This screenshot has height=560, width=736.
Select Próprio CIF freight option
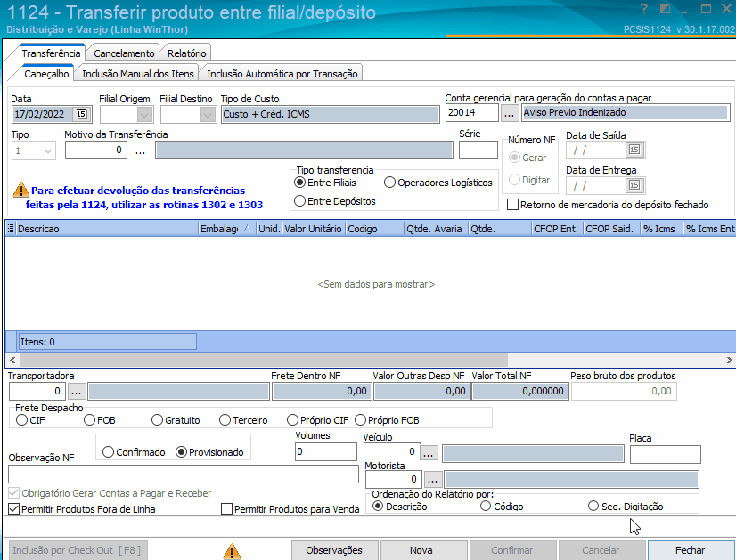click(318, 420)
